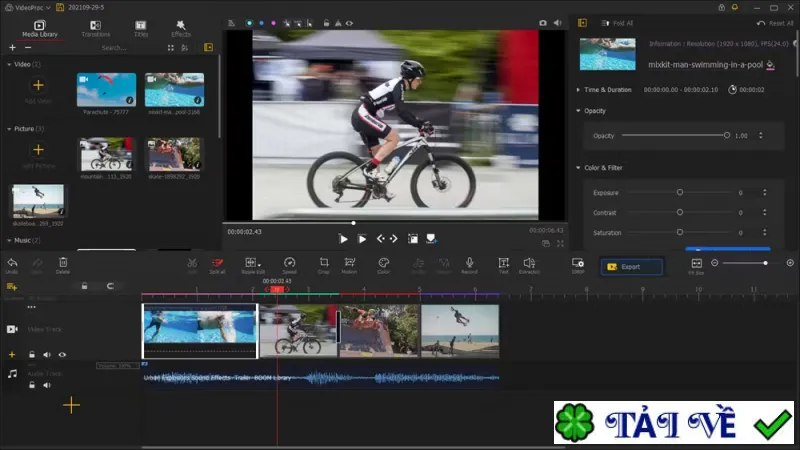Collapse the Video section in media library
Viewport: 800px width, 450px height.
pos(9,64)
